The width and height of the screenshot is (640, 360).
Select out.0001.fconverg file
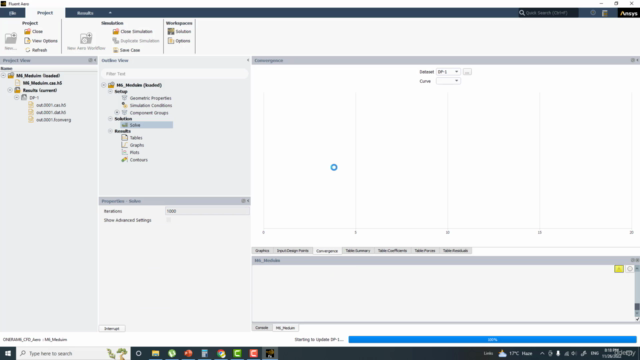(x=53, y=120)
